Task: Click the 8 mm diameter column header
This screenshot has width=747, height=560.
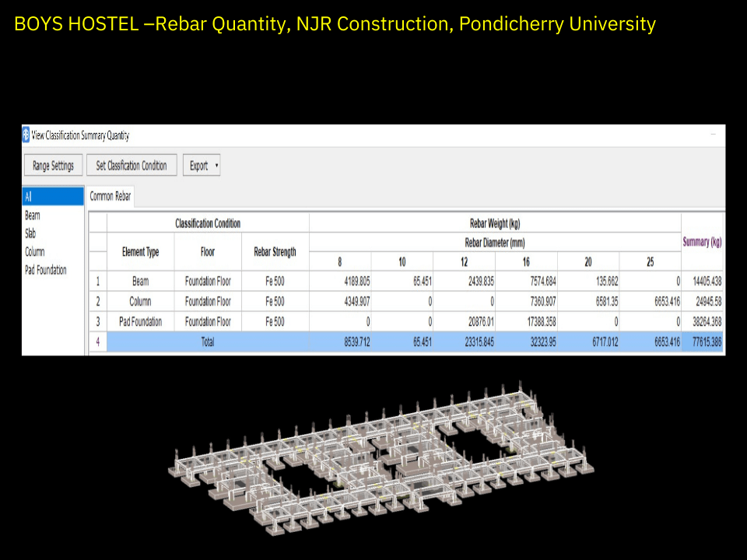Action: click(340, 262)
